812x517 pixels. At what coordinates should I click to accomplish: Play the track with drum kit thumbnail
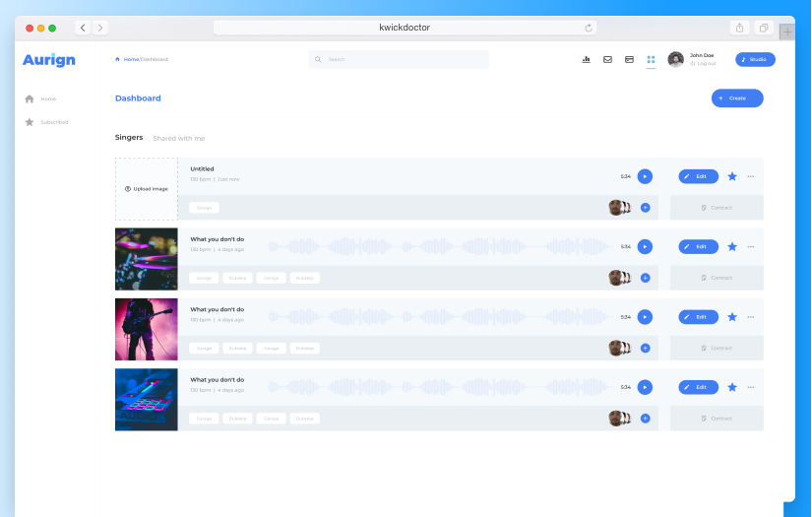(645, 246)
